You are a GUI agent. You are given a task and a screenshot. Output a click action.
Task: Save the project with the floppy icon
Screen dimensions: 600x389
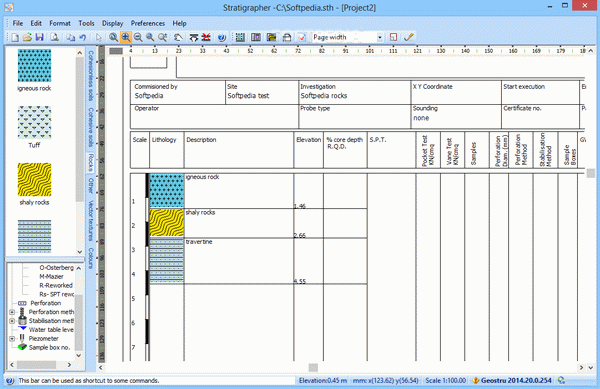point(39,37)
